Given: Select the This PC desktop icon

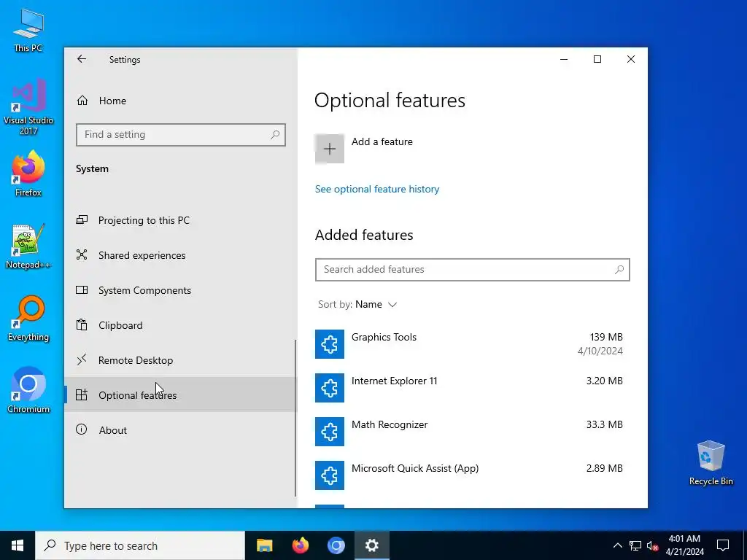Looking at the screenshot, I should [x=28, y=30].
